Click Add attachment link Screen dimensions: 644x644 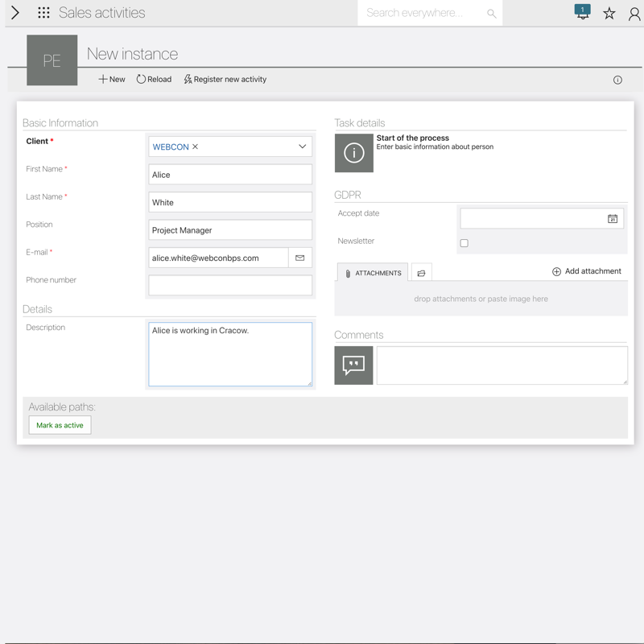[x=587, y=271]
